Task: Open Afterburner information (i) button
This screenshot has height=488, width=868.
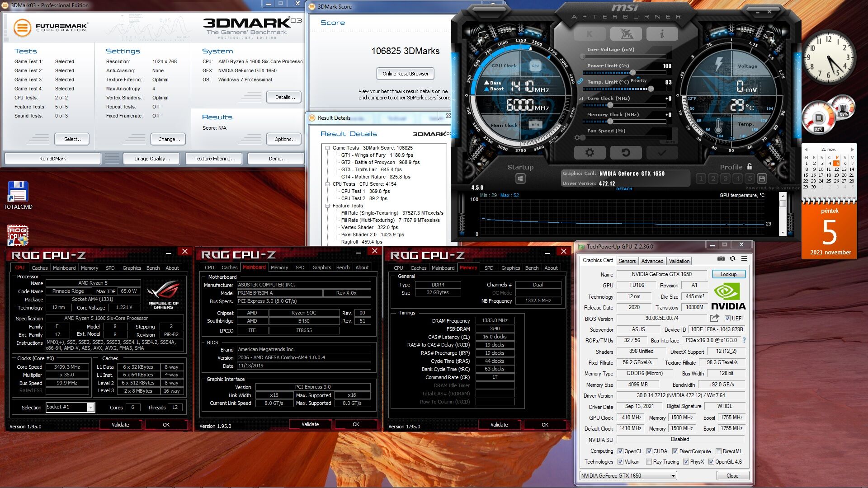Action: coord(662,34)
